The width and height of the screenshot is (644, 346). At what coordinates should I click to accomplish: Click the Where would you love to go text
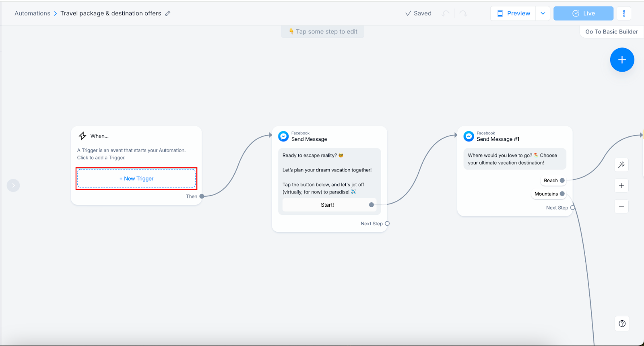[x=512, y=159]
